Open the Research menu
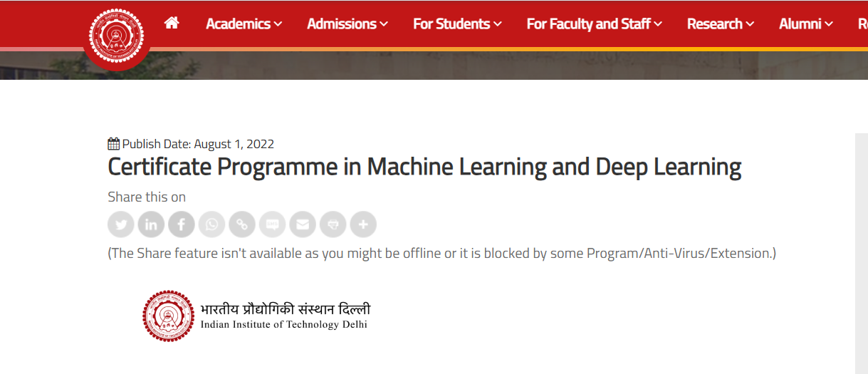 pyautogui.click(x=720, y=24)
